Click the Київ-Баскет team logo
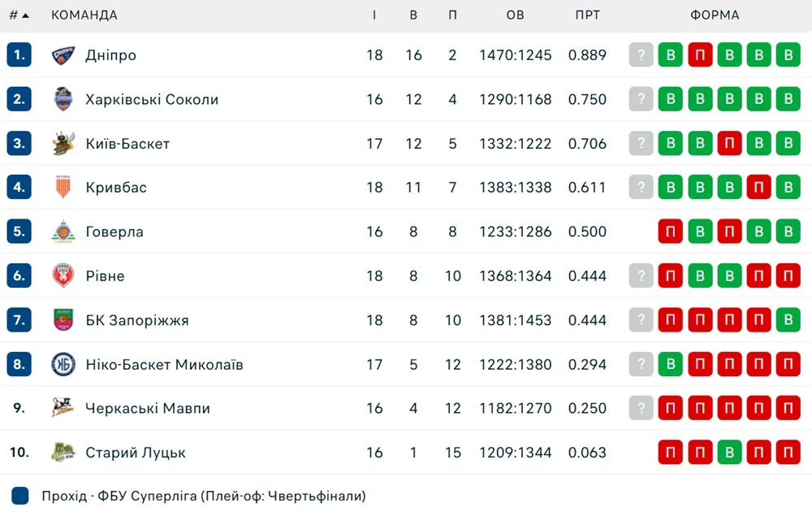 (63, 144)
